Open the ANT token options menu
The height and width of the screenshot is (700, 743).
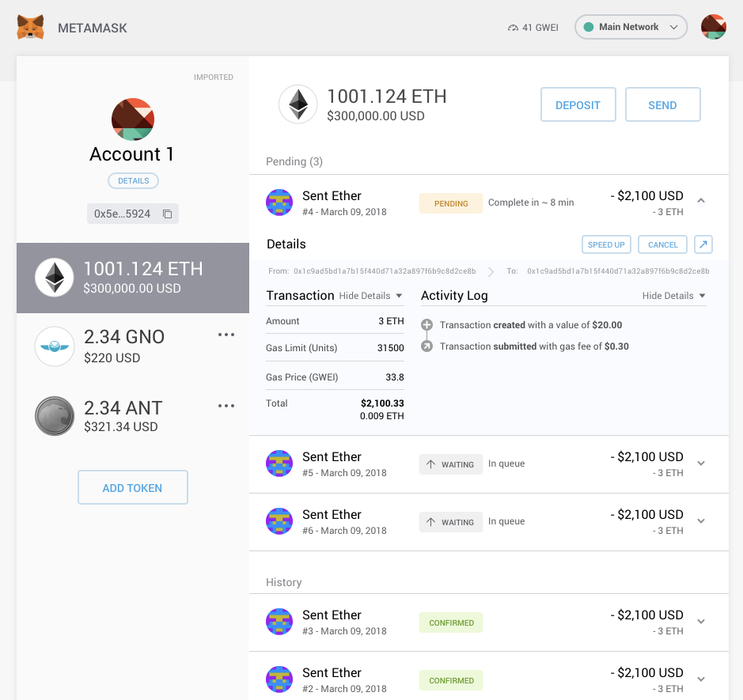click(x=226, y=406)
